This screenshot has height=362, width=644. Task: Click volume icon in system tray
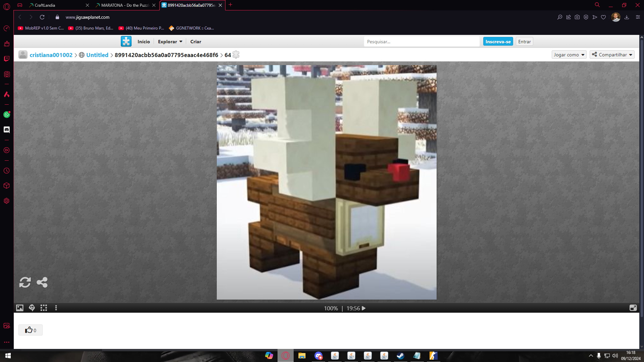pos(615,356)
